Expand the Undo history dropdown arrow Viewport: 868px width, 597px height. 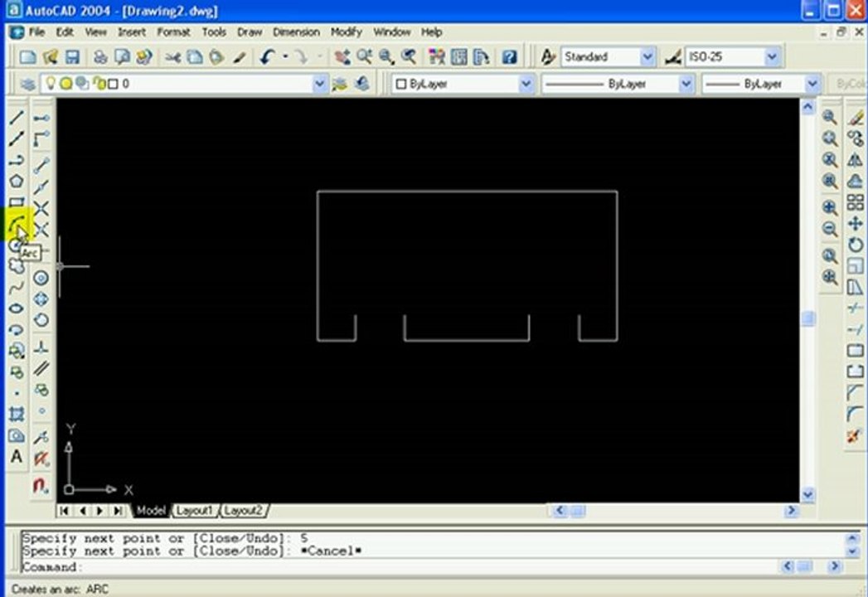click(286, 56)
